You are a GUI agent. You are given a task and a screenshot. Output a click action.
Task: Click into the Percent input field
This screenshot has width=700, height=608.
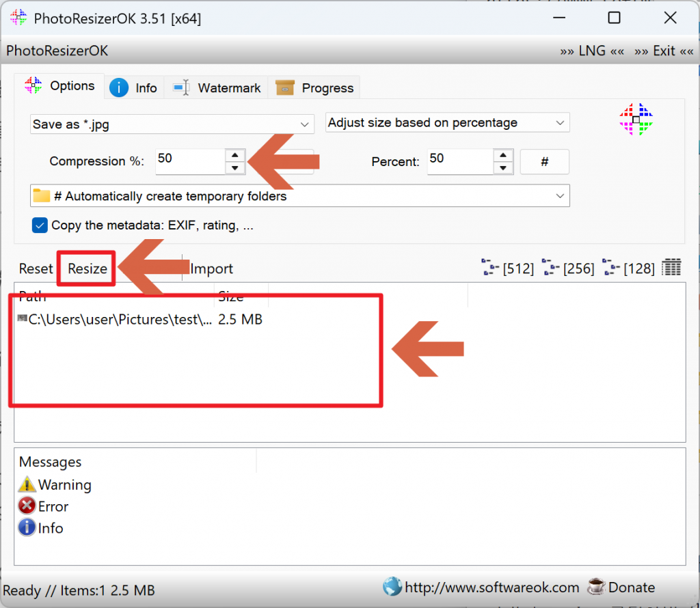point(460,161)
